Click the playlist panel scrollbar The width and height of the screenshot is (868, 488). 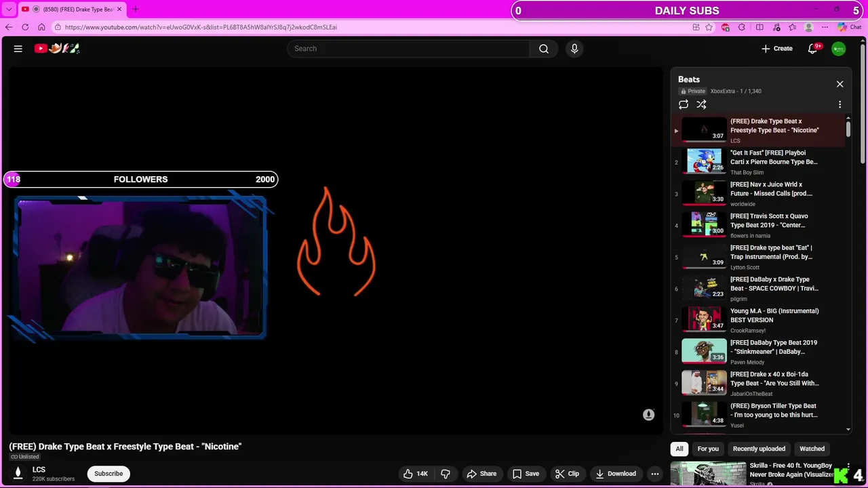click(x=848, y=129)
